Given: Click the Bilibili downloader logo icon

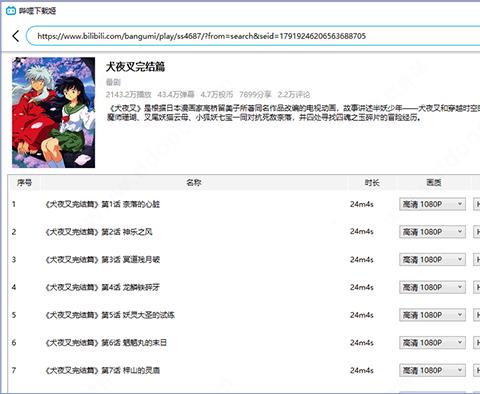Looking at the screenshot, I should point(11,11).
